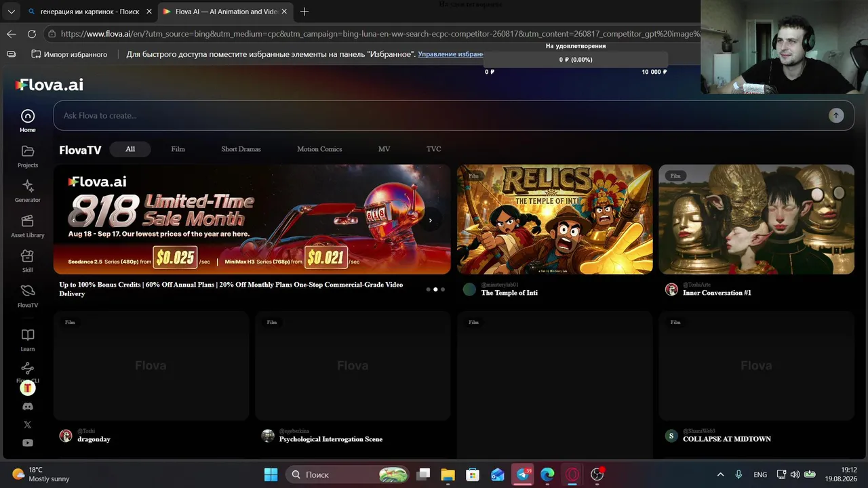868x488 pixels.
Task: Select the MV category tab
Action: 384,149
